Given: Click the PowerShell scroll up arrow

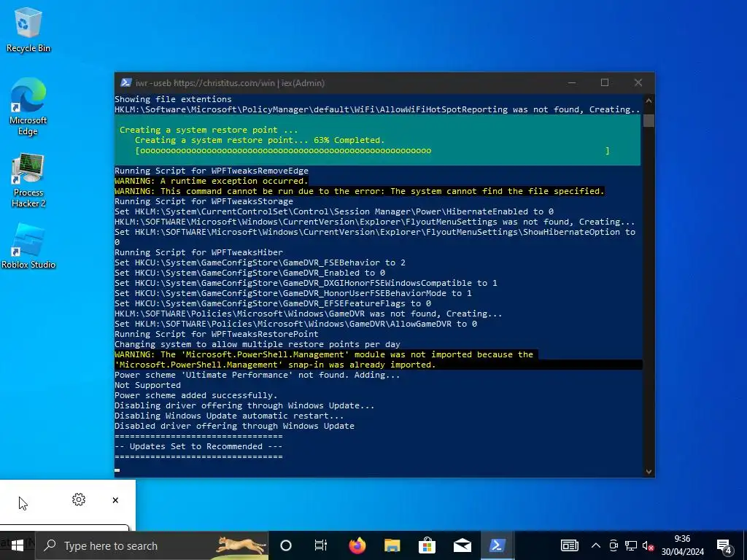Looking at the screenshot, I should 649,101.
